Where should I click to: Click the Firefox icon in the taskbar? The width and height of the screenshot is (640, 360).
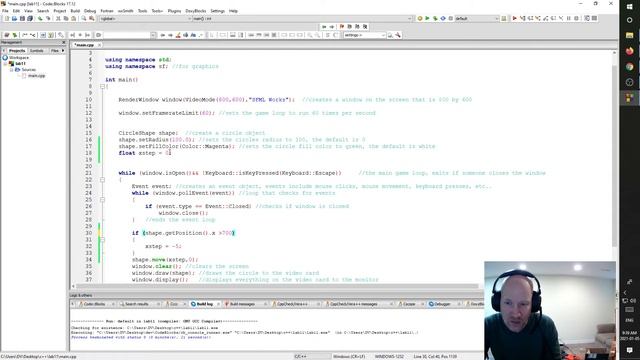(x=629, y=51)
